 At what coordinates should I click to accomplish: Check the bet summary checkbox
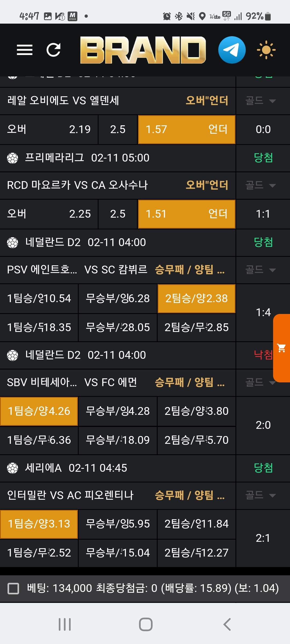pyautogui.click(x=13, y=588)
